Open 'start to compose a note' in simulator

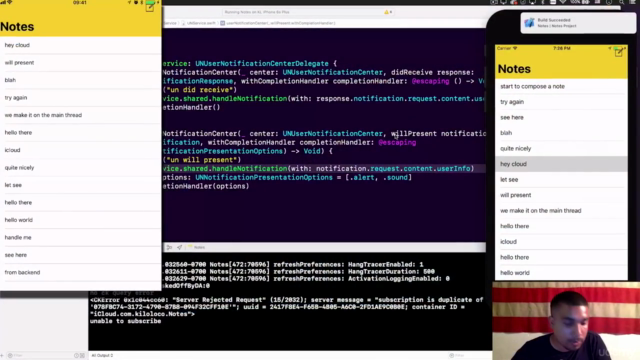(561, 86)
